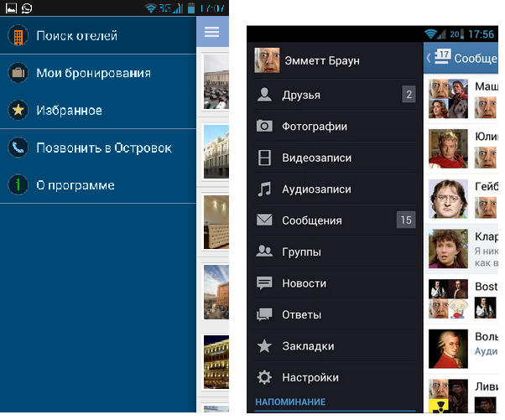505x420 pixels.
Task: Open the Клар conversation avatar
Action: click(x=448, y=248)
